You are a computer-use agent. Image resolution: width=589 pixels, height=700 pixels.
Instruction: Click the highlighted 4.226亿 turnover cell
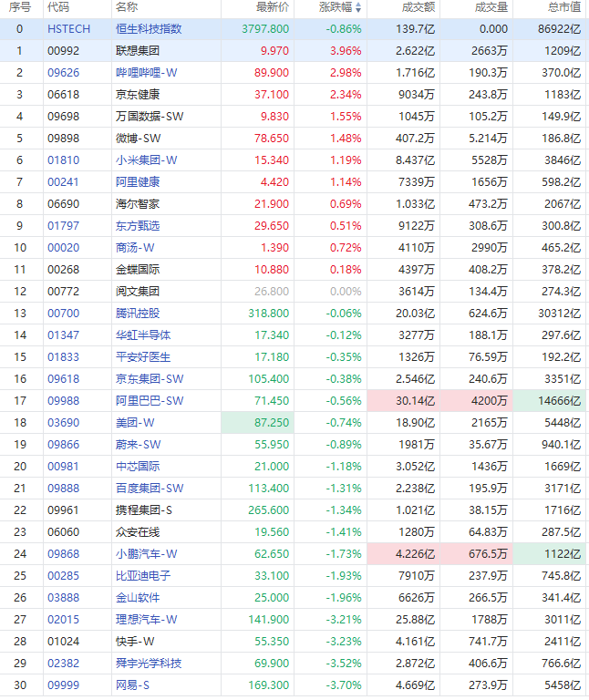(x=404, y=554)
